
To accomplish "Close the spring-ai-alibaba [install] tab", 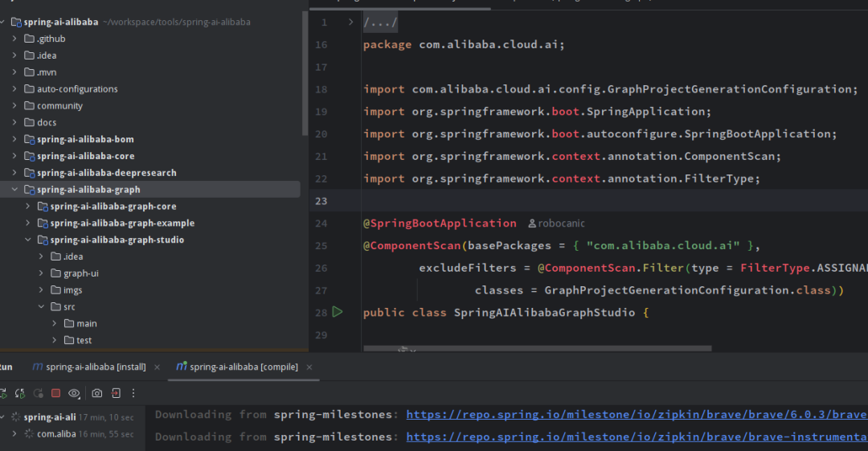I will (158, 367).
